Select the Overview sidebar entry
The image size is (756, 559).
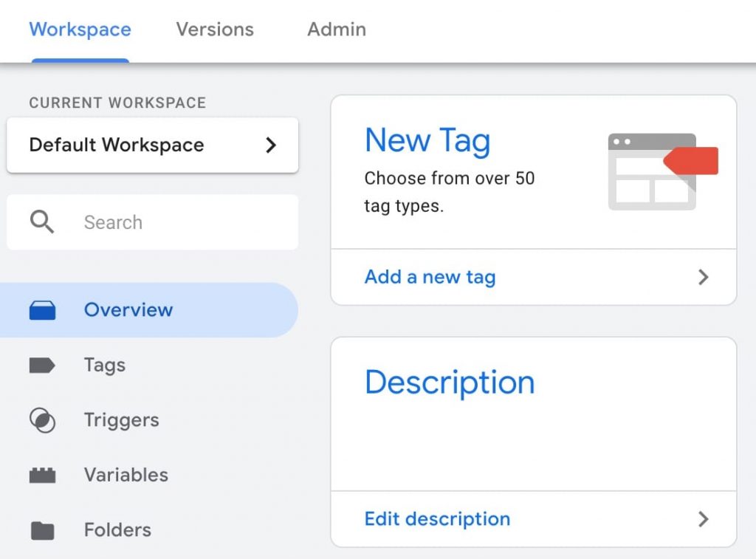click(x=128, y=309)
